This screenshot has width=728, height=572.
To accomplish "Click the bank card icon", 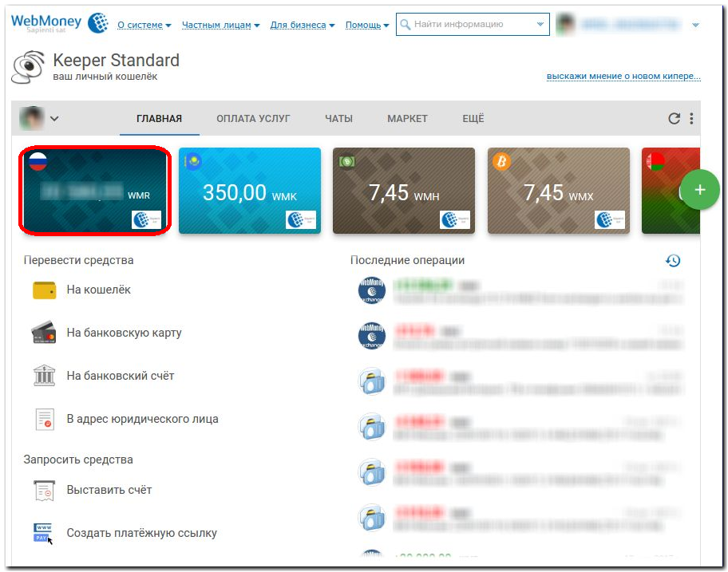I will point(44,333).
